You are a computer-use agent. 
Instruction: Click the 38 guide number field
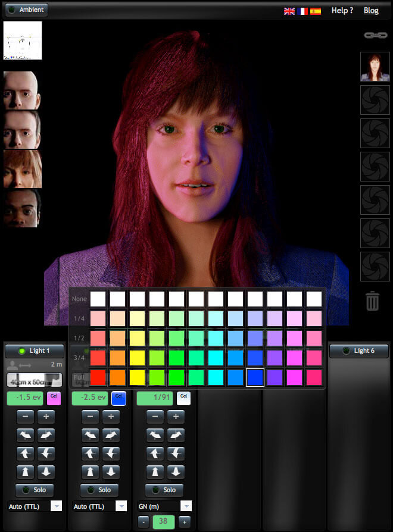point(164,522)
